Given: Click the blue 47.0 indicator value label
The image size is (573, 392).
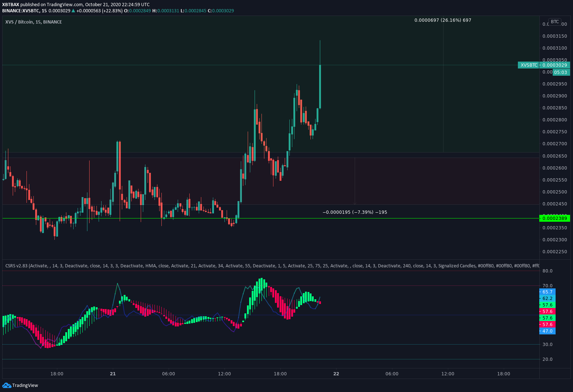Looking at the screenshot, I should [548, 331].
